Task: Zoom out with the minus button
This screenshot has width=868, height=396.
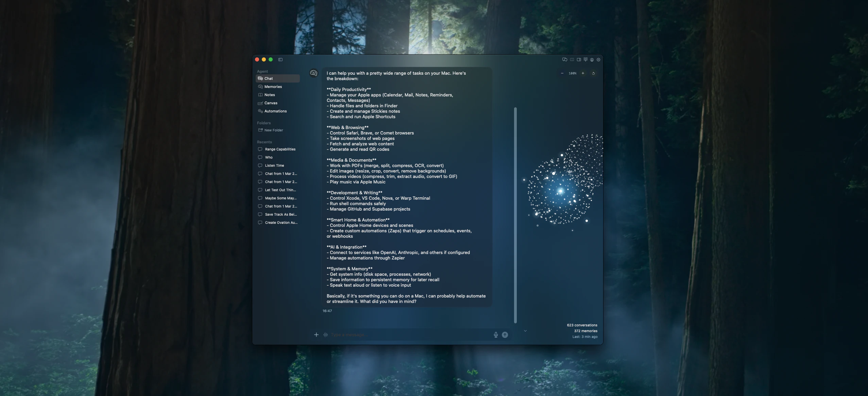Action: pos(562,73)
